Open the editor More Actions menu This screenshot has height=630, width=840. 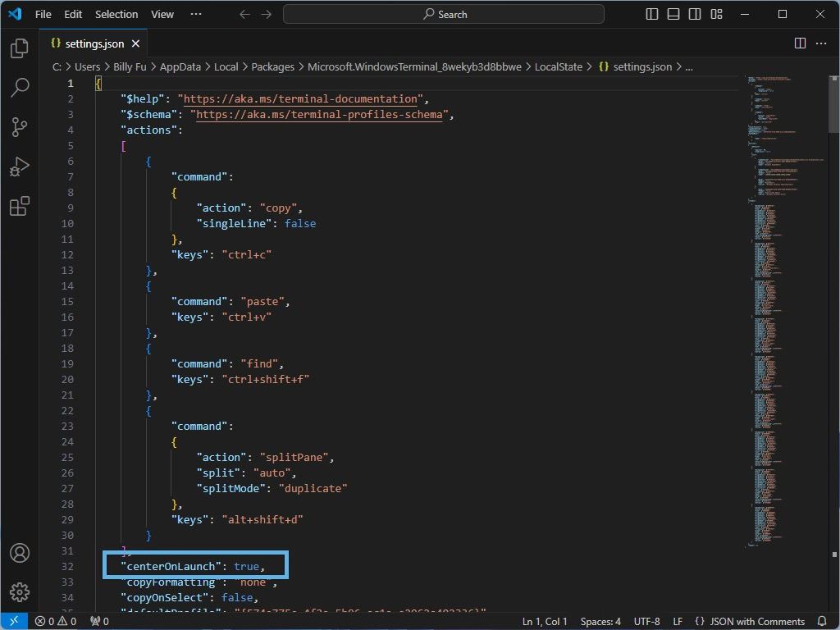click(x=821, y=43)
